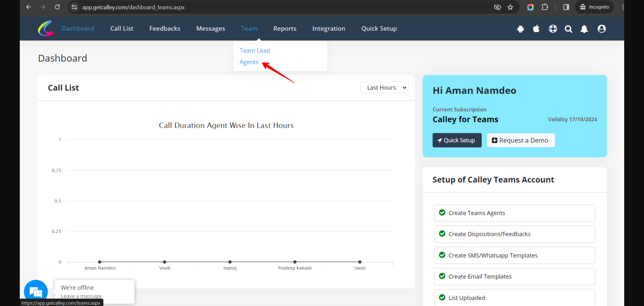Click the tracking protection eye icon
Viewport: 644px width, 306px height.
(x=497, y=7)
